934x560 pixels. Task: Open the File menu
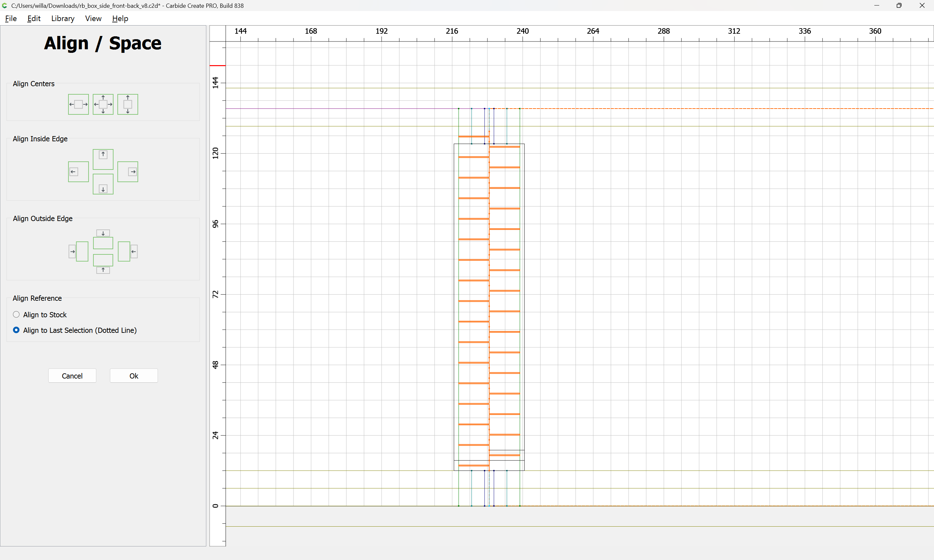point(11,18)
